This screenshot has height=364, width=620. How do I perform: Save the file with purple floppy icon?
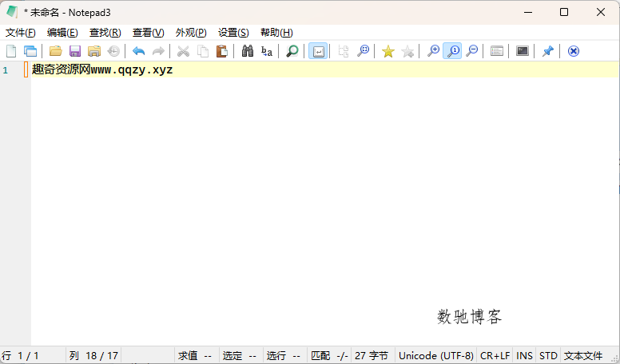pos(75,51)
